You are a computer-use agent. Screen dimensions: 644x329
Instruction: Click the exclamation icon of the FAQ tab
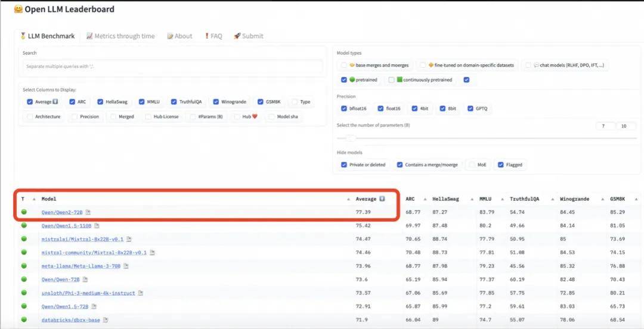pyautogui.click(x=207, y=36)
